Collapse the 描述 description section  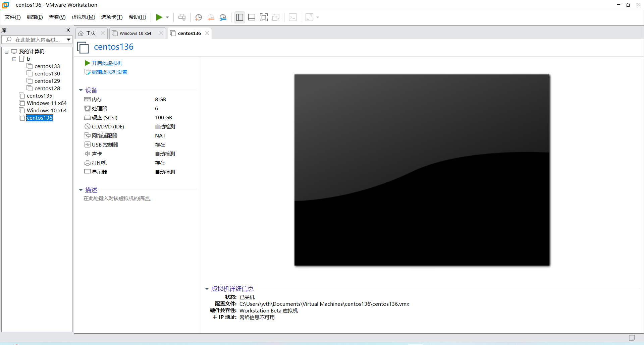coord(81,190)
